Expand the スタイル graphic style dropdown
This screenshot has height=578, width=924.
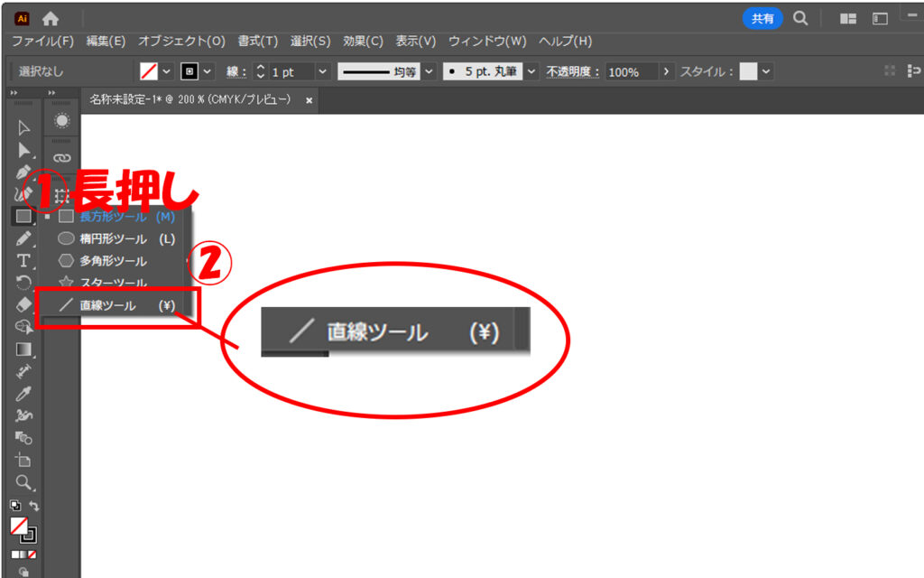coord(767,72)
